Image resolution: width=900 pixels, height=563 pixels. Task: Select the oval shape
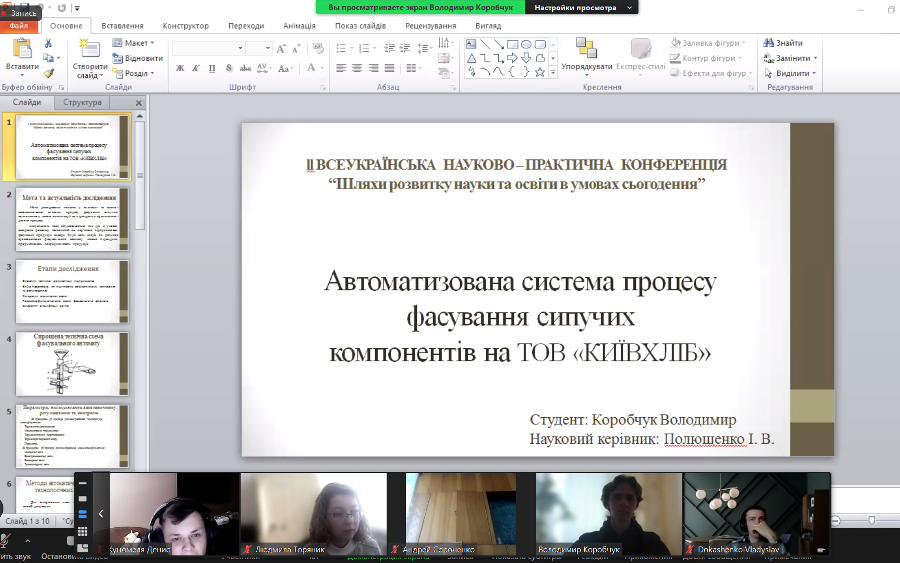[x=526, y=44]
